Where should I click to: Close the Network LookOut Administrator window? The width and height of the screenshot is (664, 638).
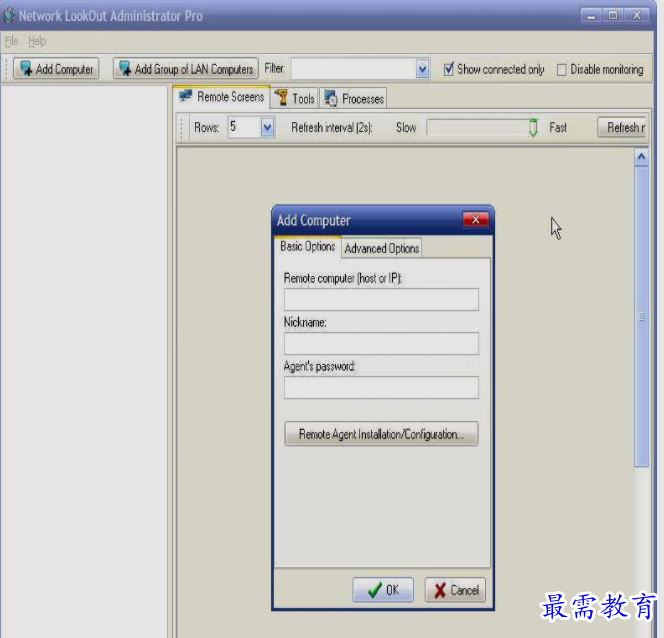pyautogui.click(x=636, y=16)
